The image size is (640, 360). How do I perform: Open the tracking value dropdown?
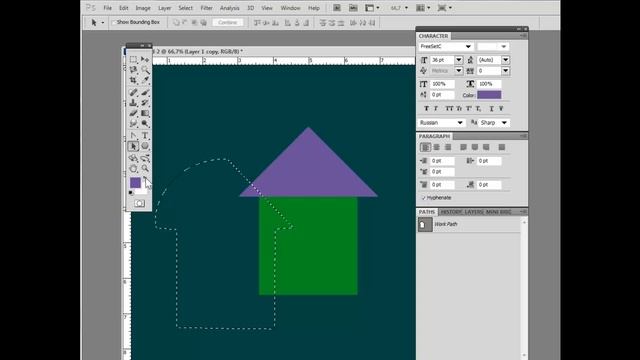506,71
